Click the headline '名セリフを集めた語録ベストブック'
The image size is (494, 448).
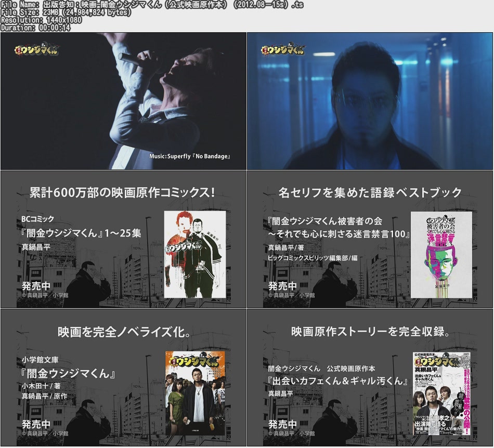coord(370,192)
